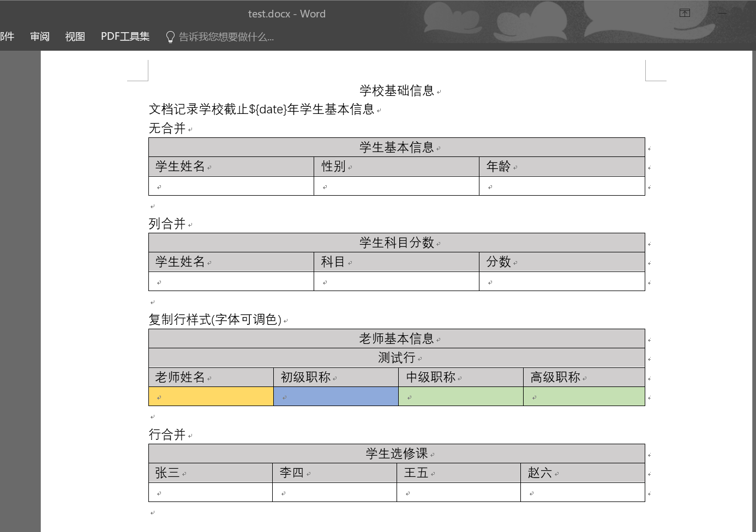Open the 视图 ribbon tab
The width and height of the screenshot is (756, 532).
tap(74, 36)
